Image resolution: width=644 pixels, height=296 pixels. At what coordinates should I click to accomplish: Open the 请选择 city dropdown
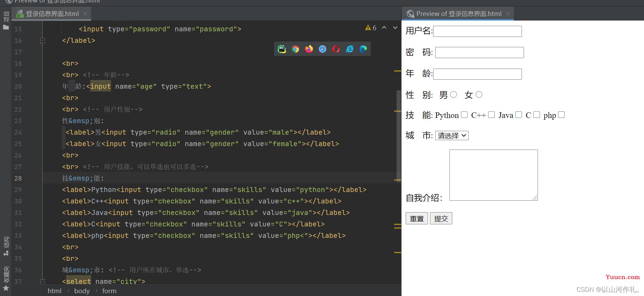pos(452,136)
